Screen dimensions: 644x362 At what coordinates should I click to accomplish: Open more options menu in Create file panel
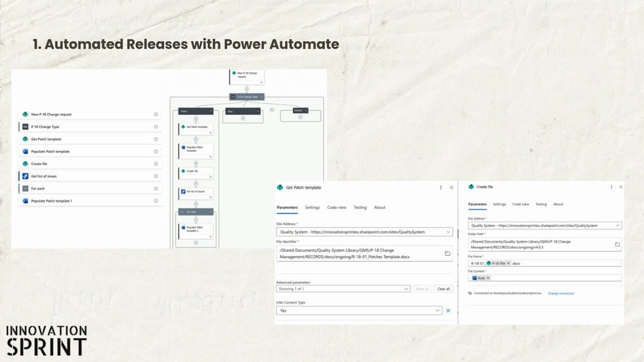pos(611,187)
